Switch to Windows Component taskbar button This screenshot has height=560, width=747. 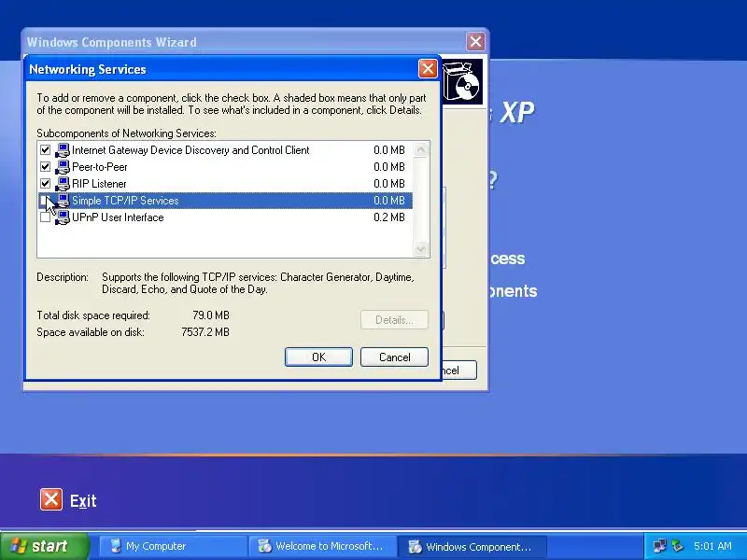tap(472, 546)
